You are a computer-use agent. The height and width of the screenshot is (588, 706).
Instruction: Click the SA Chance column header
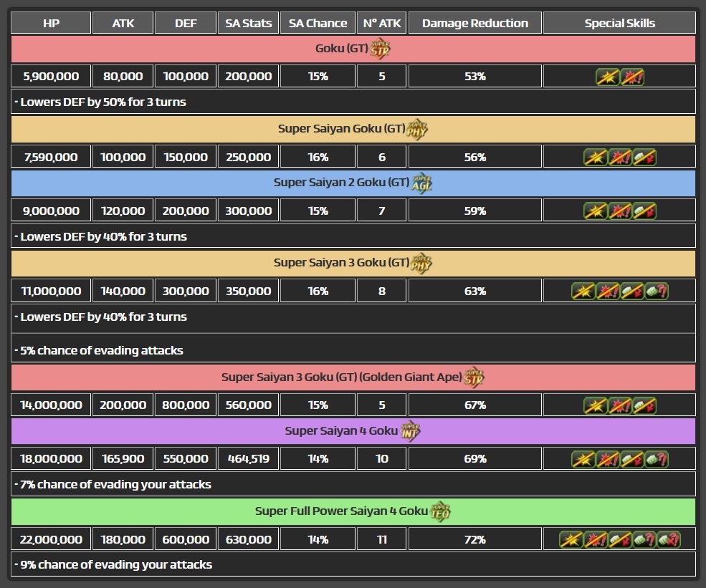point(318,23)
